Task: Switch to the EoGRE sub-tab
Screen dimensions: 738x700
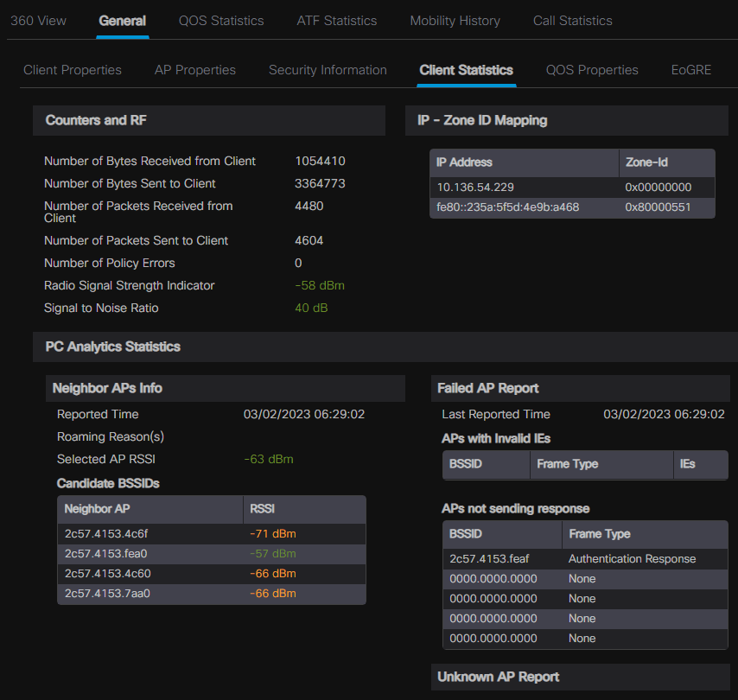Action: pos(690,70)
